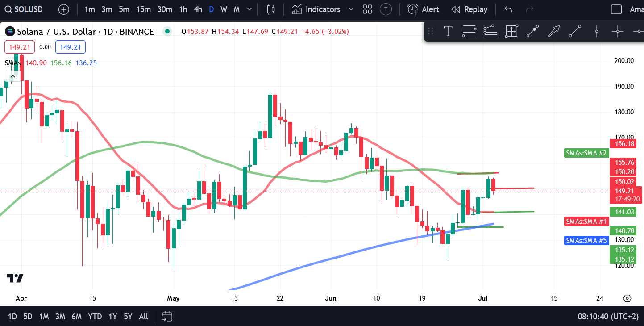
Task: Select the cross line tool
Action: point(618,31)
